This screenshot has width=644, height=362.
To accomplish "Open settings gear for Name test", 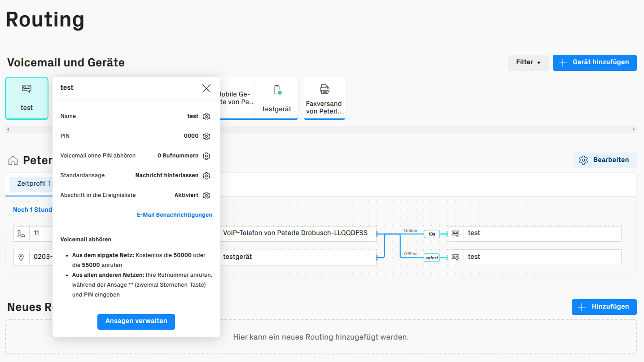I will pyautogui.click(x=206, y=117).
